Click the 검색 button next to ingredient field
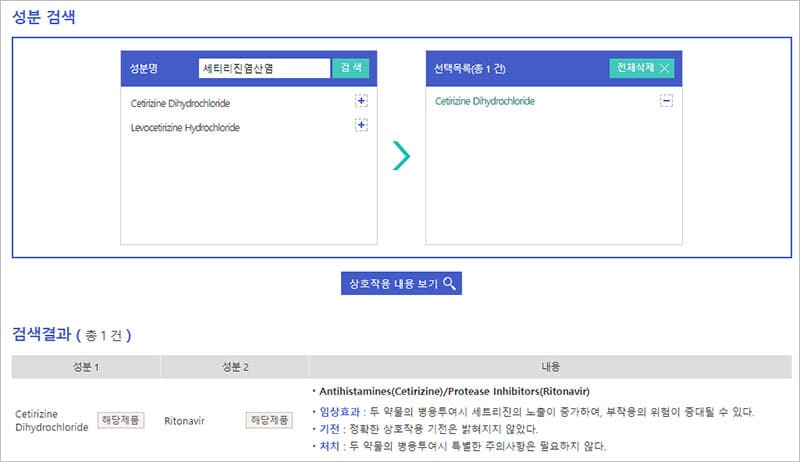800x462 pixels. (350, 68)
